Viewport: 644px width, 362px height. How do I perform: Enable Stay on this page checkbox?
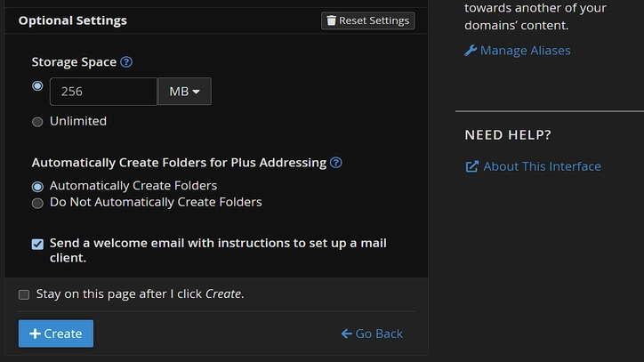pos(24,294)
